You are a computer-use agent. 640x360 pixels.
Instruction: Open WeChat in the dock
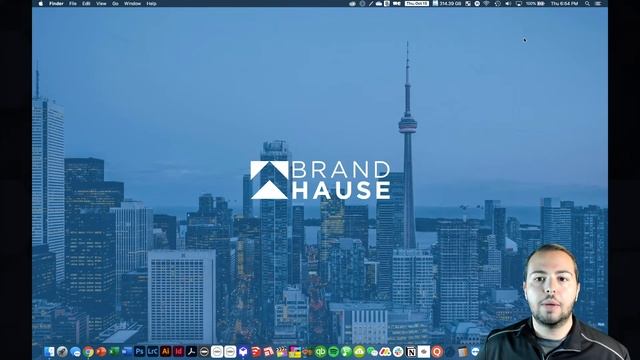pyautogui.click(x=372, y=351)
